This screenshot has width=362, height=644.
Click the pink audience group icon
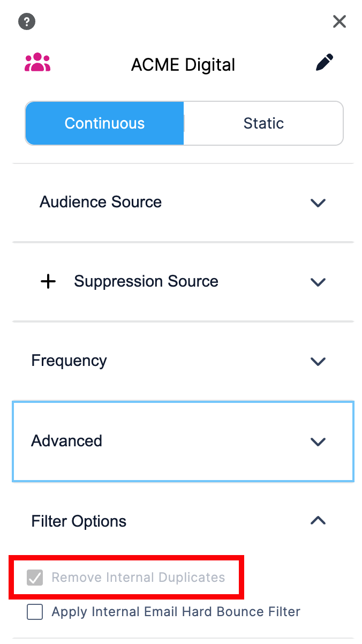37,63
